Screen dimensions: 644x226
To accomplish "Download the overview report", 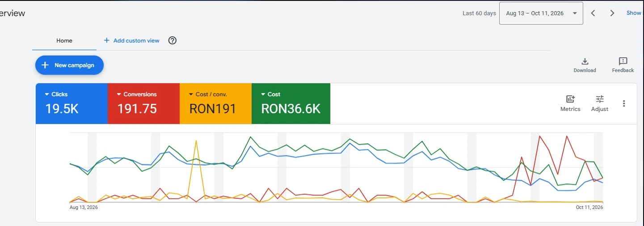I will click(x=585, y=65).
